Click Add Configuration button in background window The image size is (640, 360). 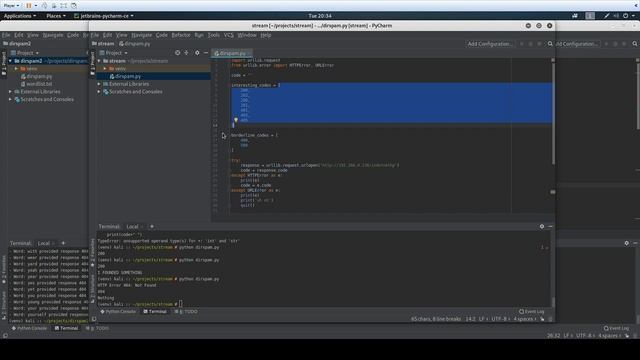point(577,44)
